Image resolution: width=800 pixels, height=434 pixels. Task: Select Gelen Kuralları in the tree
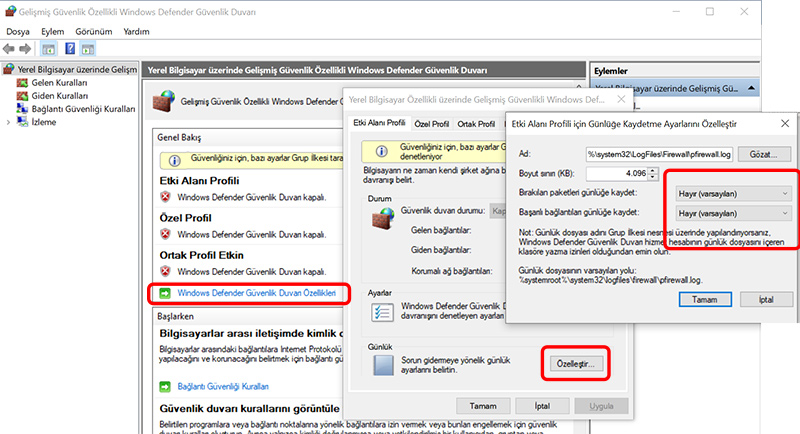59,83
